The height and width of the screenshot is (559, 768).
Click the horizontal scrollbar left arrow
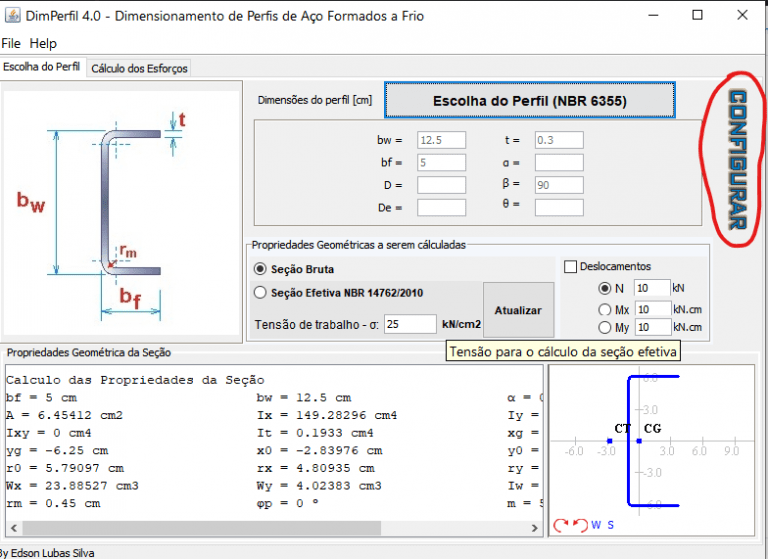pyautogui.click(x=14, y=528)
